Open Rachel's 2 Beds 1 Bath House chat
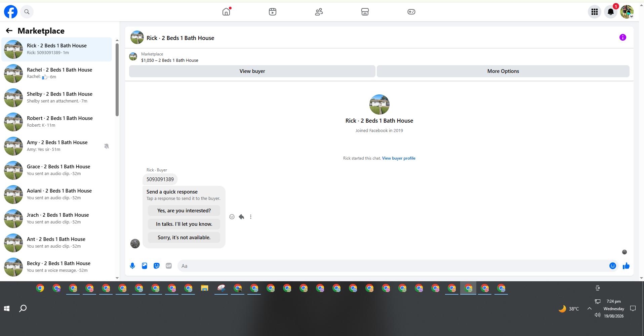Viewport: 644px width, 336px height. click(x=57, y=74)
